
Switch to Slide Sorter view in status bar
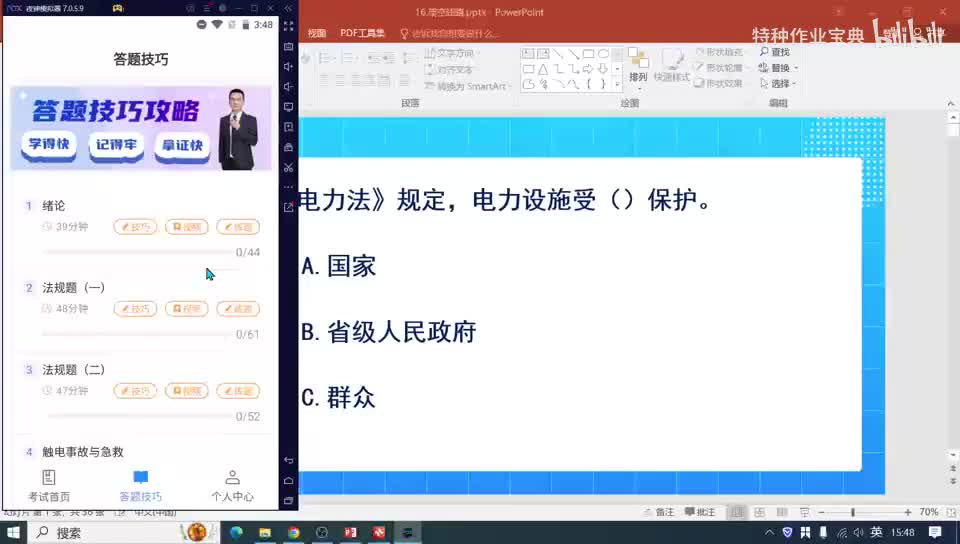point(760,512)
